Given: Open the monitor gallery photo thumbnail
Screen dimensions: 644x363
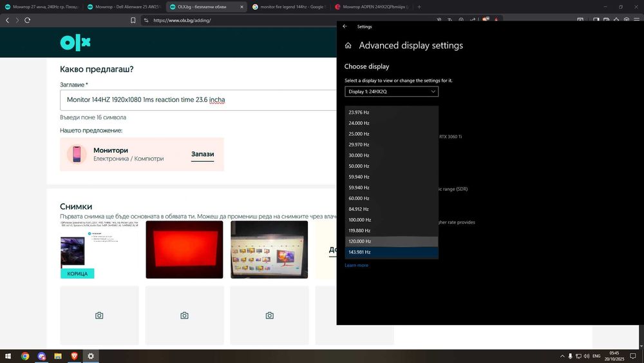Looking at the screenshot, I should coord(269,250).
